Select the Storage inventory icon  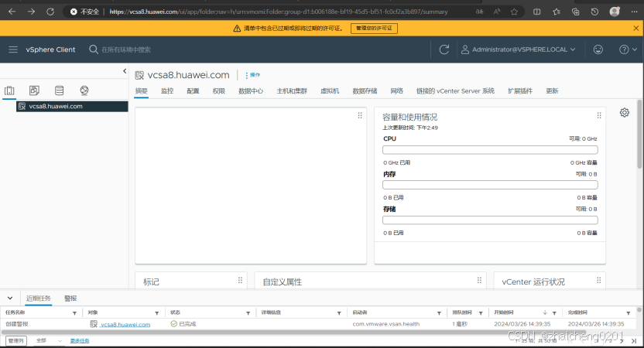point(59,90)
